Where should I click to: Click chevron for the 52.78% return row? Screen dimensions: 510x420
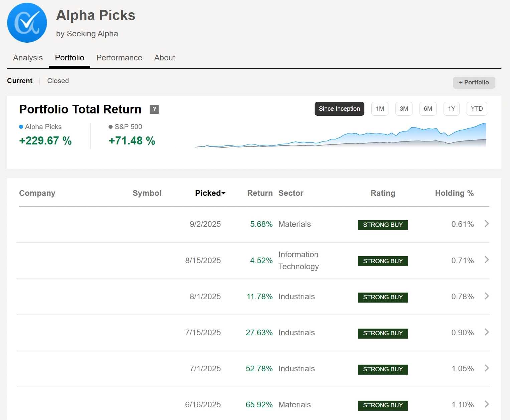[487, 368]
